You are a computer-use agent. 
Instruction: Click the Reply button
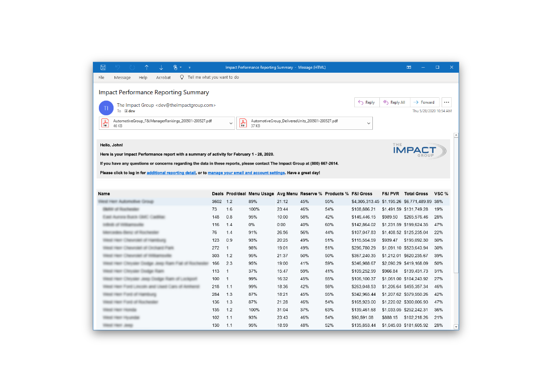click(367, 102)
